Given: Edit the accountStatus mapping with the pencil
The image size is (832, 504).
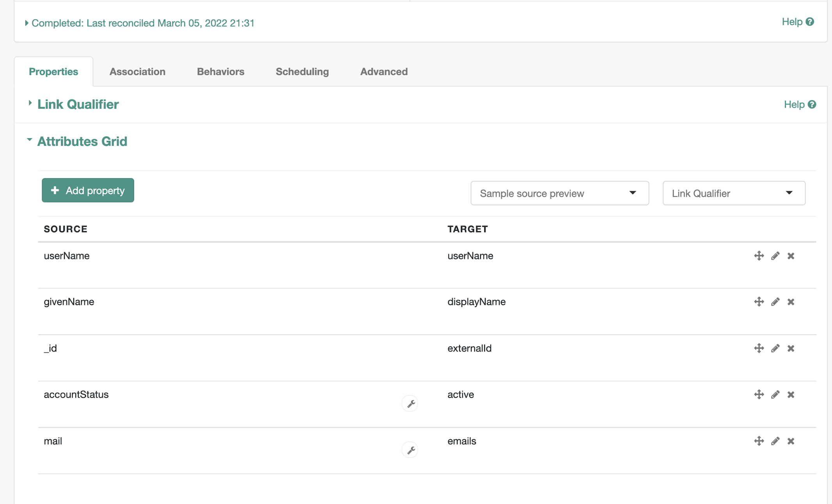Looking at the screenshot, I should 775,395.
